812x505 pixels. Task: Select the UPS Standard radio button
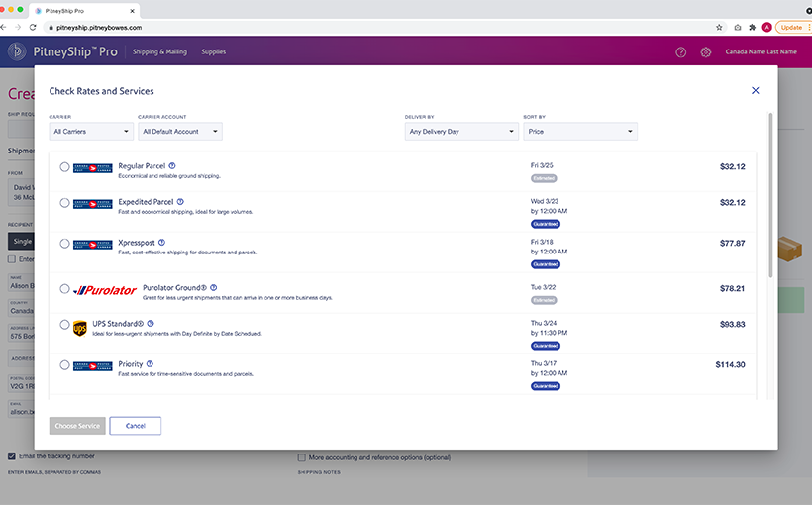tap(64, 324)
